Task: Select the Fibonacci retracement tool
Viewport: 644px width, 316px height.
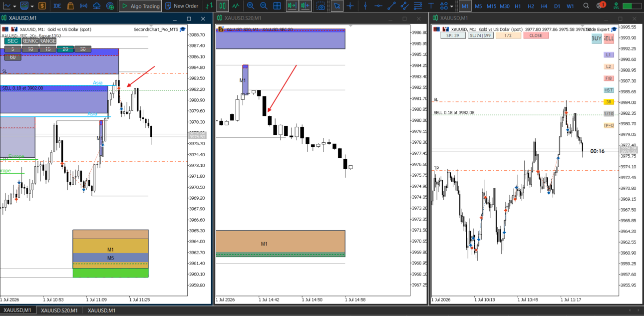Action: [417, 6]
